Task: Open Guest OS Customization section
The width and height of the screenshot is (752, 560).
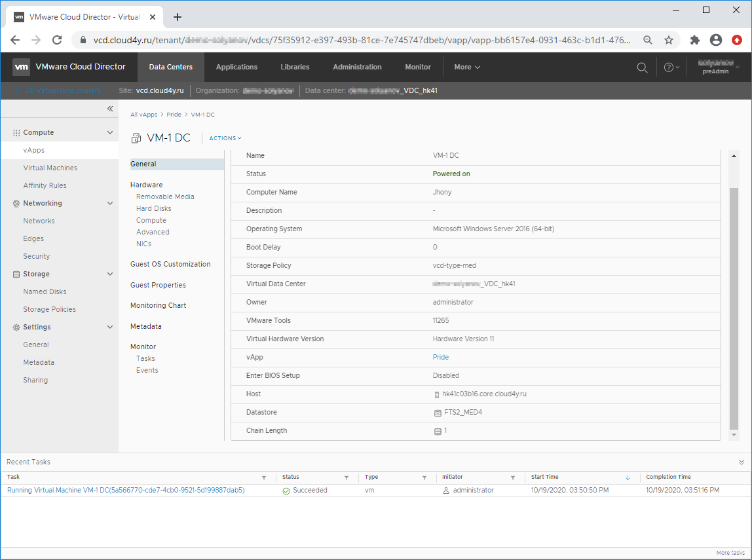Action: (170, 264)
